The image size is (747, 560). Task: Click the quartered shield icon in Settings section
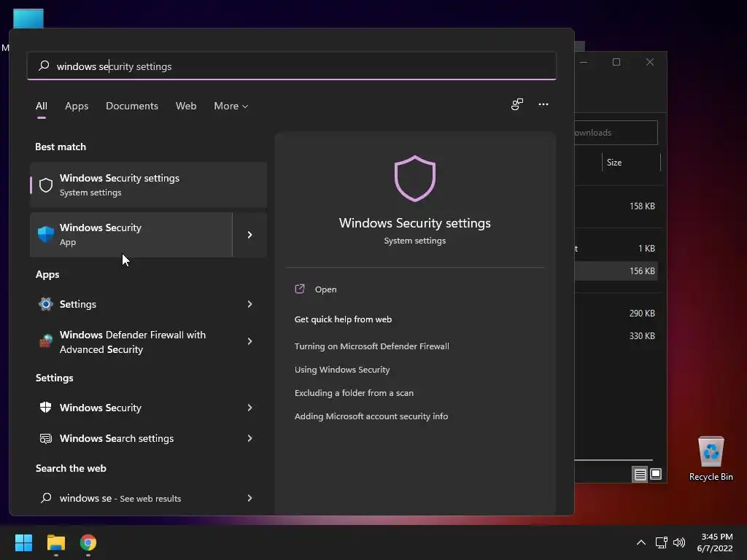[x=46, y=407]
